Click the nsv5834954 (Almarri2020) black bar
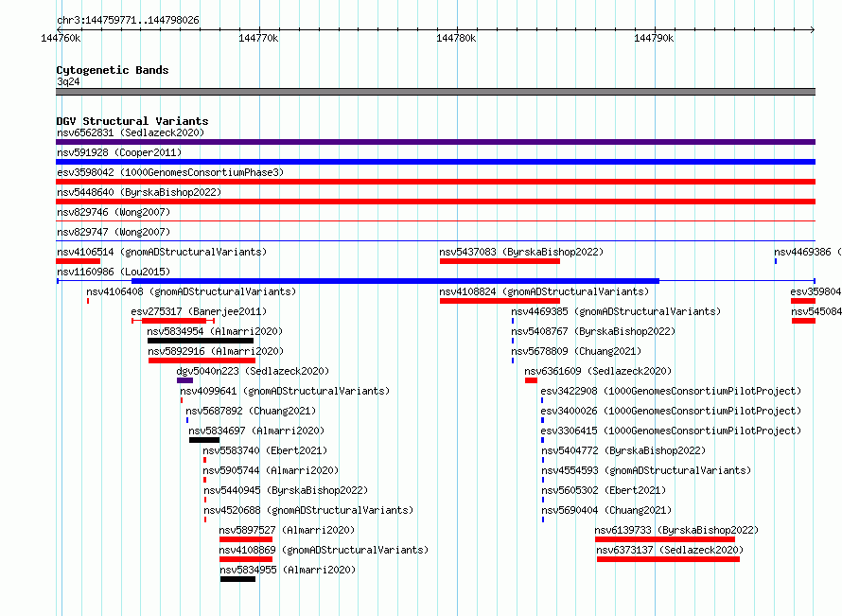Image resolution: width=842 pixels, height=616 pixels. [201, 341]
